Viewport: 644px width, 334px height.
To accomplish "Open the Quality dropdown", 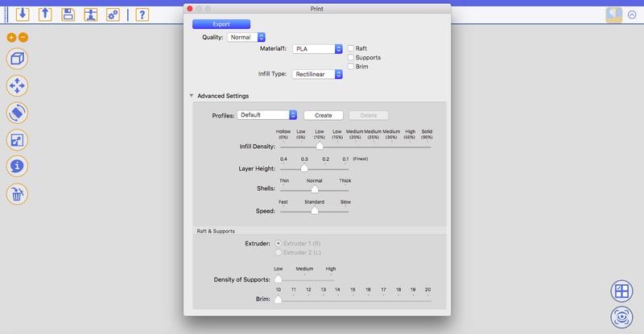I will click(x=246, y=37).
